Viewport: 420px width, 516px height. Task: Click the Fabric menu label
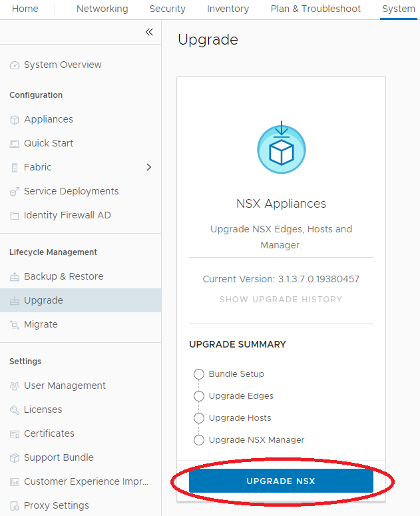tap(38, 167)
